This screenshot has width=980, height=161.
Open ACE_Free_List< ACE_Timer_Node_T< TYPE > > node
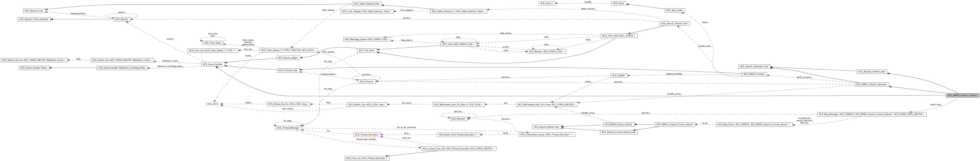(213, 50)
